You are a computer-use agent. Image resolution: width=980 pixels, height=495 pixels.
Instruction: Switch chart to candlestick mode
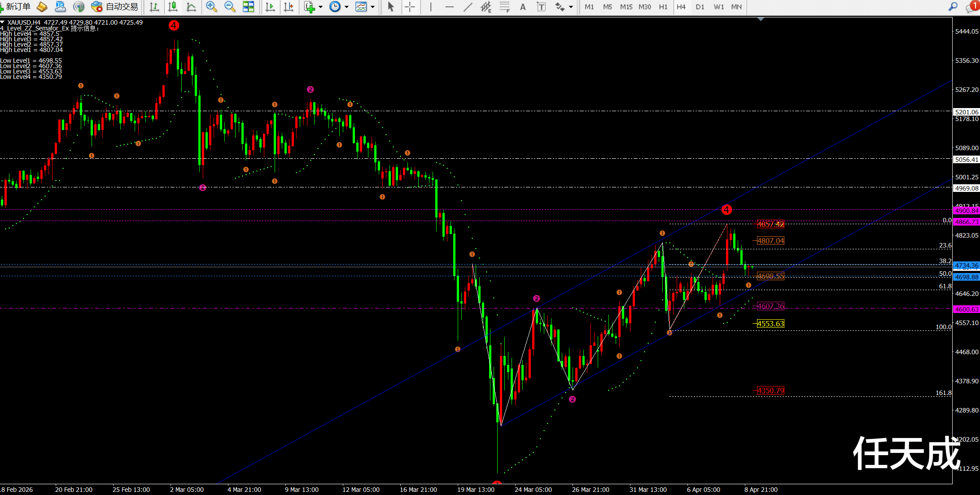pyautogui.click(x=173, y=7)
